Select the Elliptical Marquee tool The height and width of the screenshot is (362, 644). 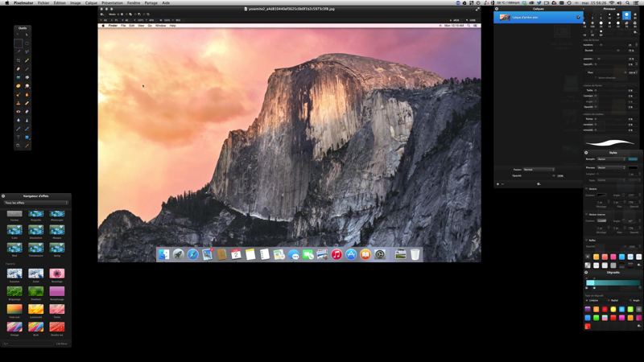[x=27, y=43]
